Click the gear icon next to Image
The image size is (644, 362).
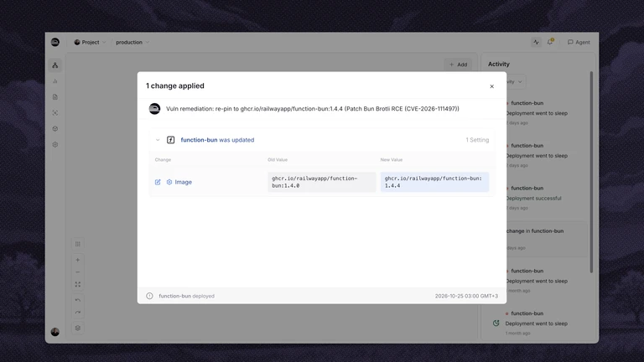point(169,182)
